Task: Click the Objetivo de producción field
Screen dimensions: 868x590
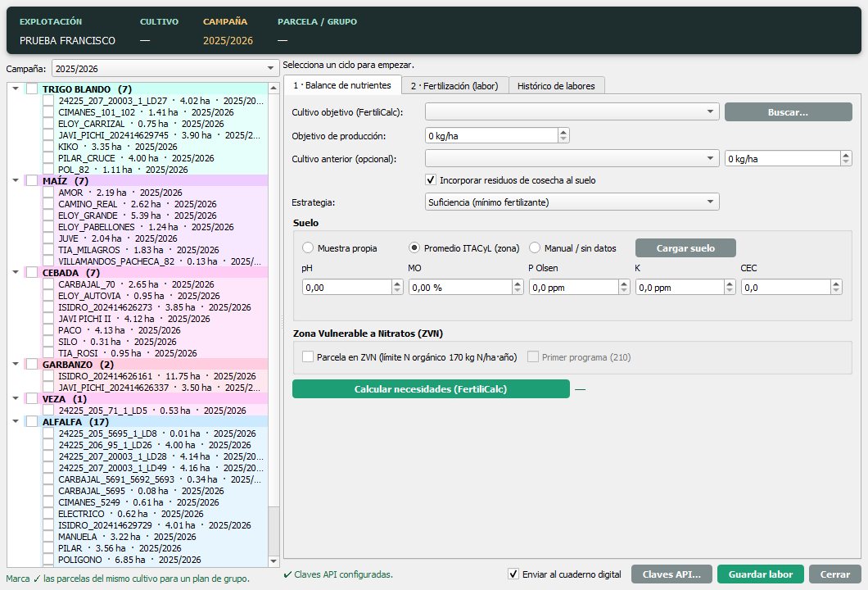Action: pyautogui.click(x=491, y=136)
